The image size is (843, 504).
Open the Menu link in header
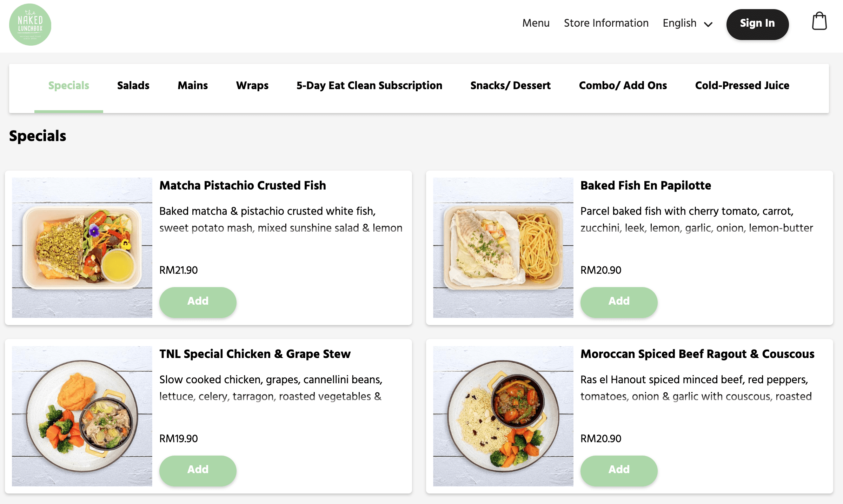click(x=536, y=23)
